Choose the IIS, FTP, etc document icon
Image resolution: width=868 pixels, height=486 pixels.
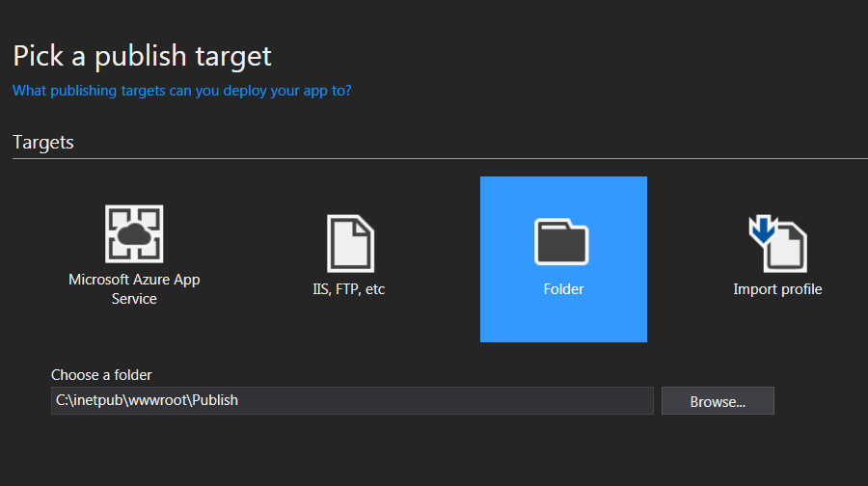pyautogui.click(x=350, y=244)
